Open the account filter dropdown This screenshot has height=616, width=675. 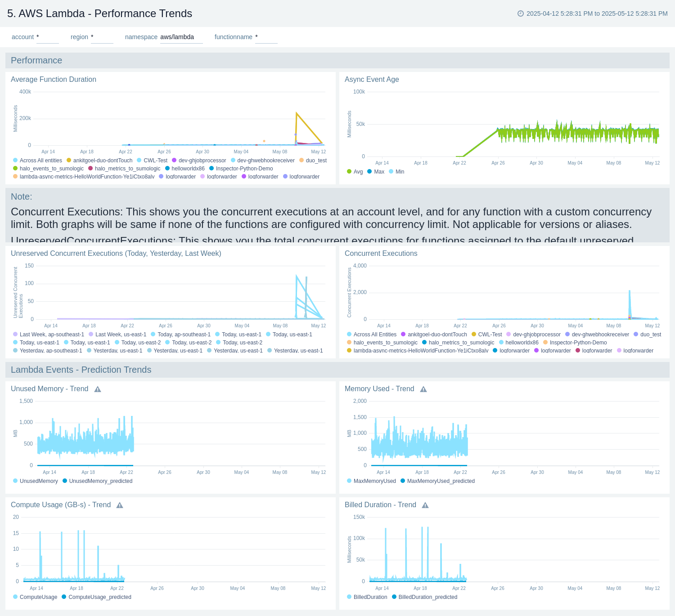pos(47,37)
